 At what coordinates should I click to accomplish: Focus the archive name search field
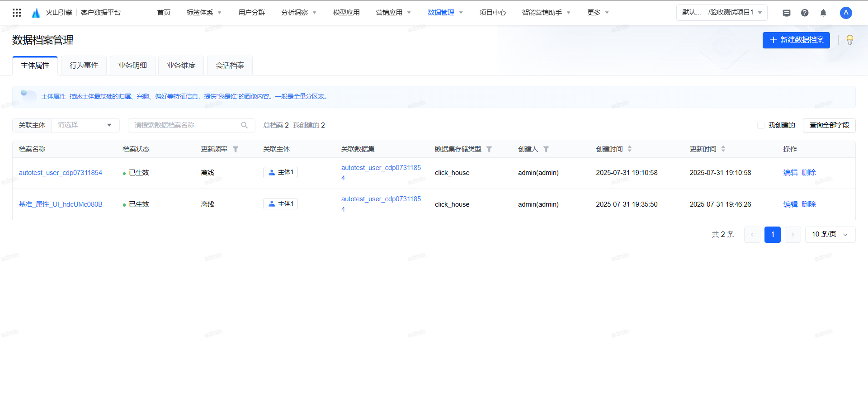point(185,125)
